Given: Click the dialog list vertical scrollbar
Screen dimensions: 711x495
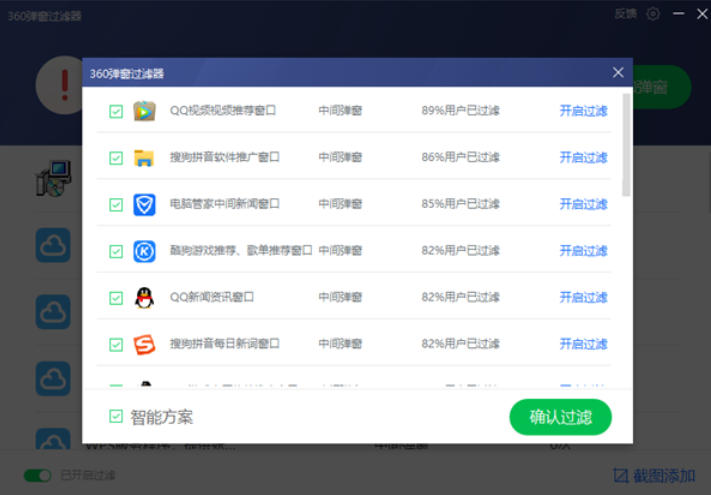Looking at the screenshot, I should 626,145.
